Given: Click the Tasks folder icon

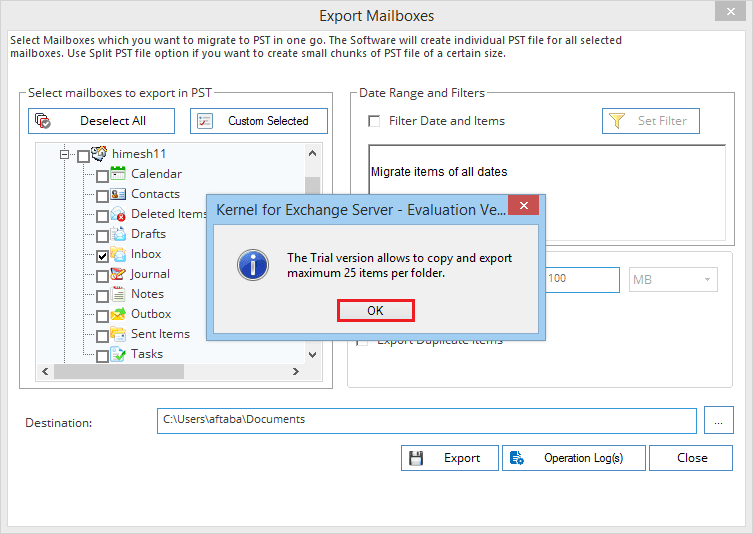Looking at the screenshot, I should coord(118,354).
